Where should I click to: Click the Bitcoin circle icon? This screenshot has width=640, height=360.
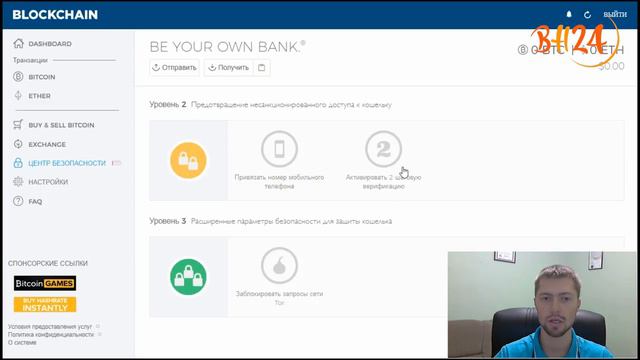[x=18, y=76]
